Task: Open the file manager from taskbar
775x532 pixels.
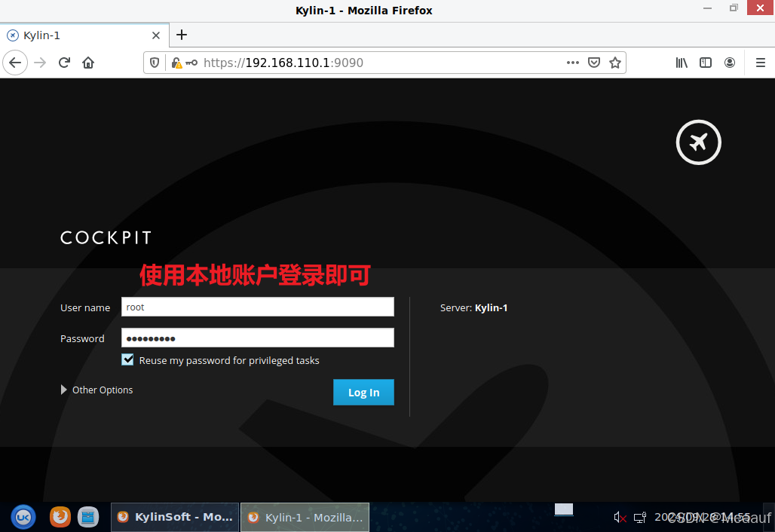Action: point(88,517)
